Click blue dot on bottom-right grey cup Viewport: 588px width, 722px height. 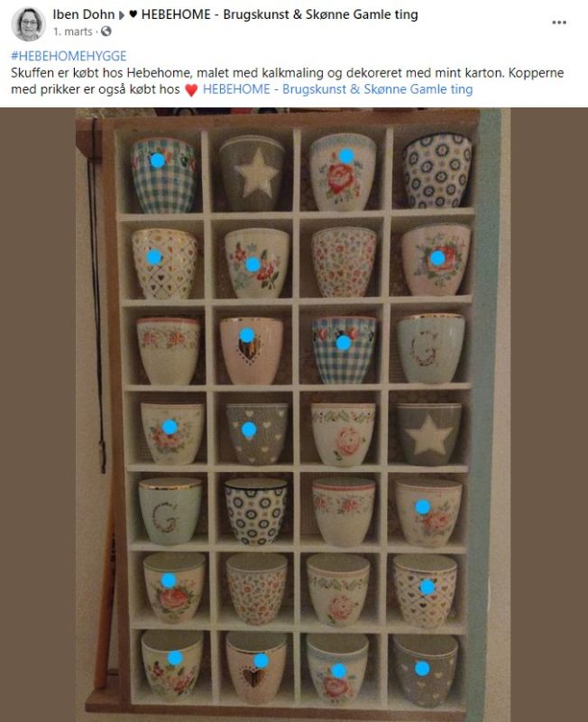click(x=422, y=669)
